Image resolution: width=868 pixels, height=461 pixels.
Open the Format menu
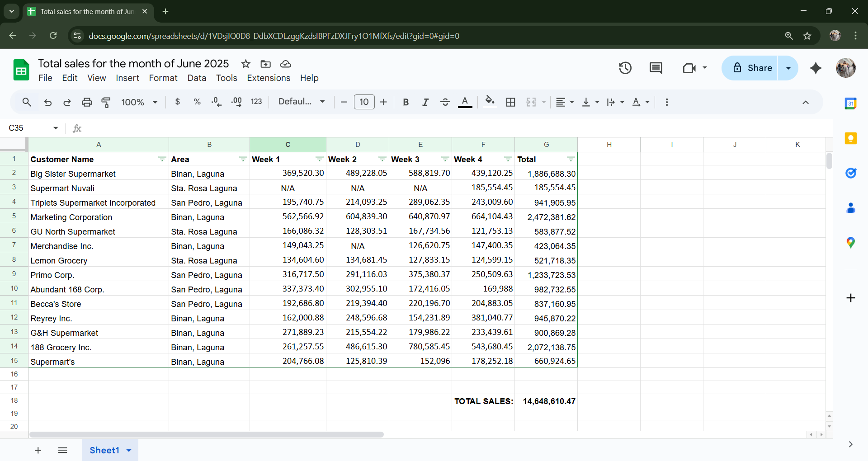coord(163,78)
